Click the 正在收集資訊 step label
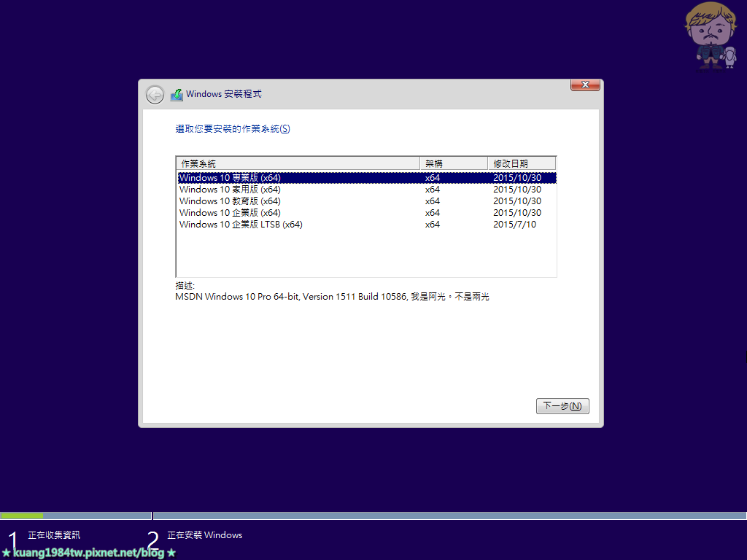Viewport: 747px width, 560px height. [54, 534]
